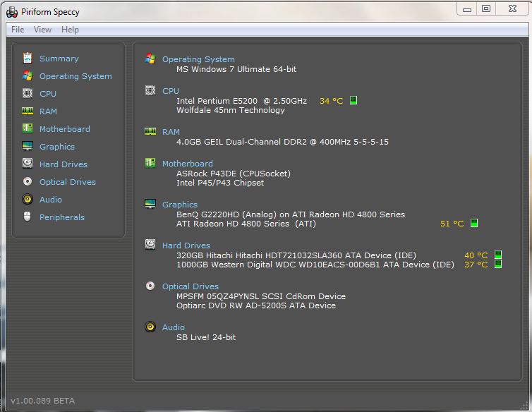This screenshot has height=412, width=532.
Task: Open Motherboard via its sidebar icon
Action: point(28,128)
